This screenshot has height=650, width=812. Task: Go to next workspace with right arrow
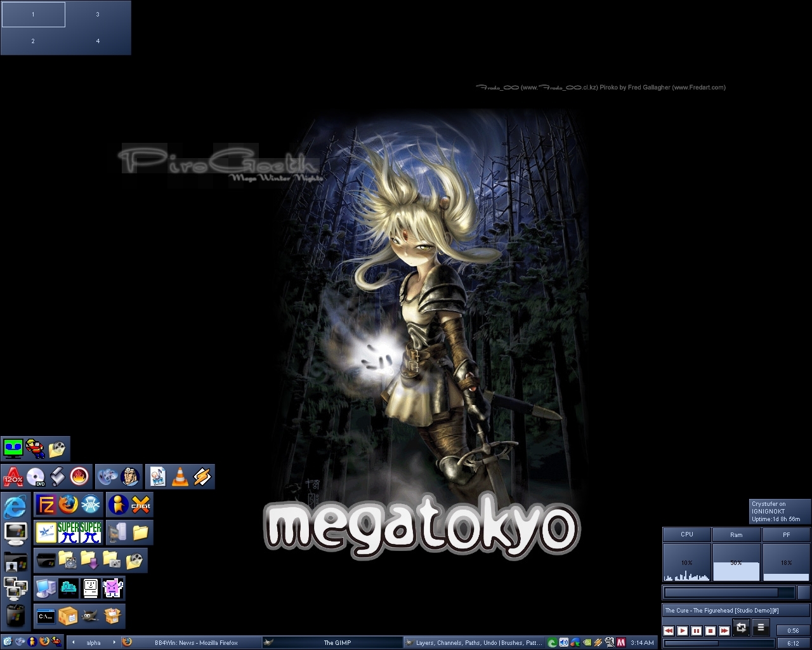pos(114,642)
